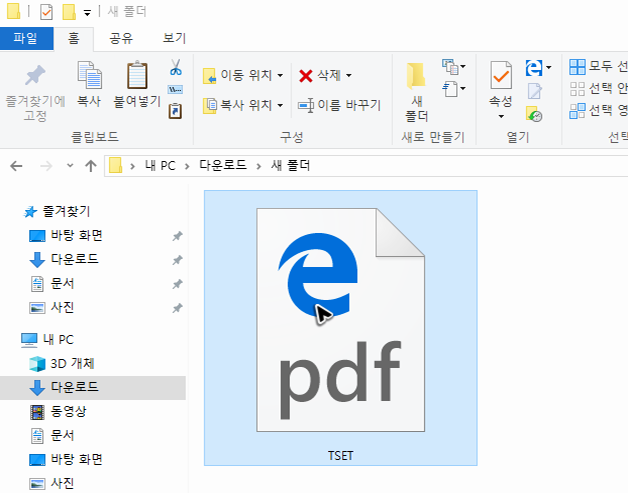628x493 pixels.
Task: Click the Back navigation arrow
Action: coord(16,166)
